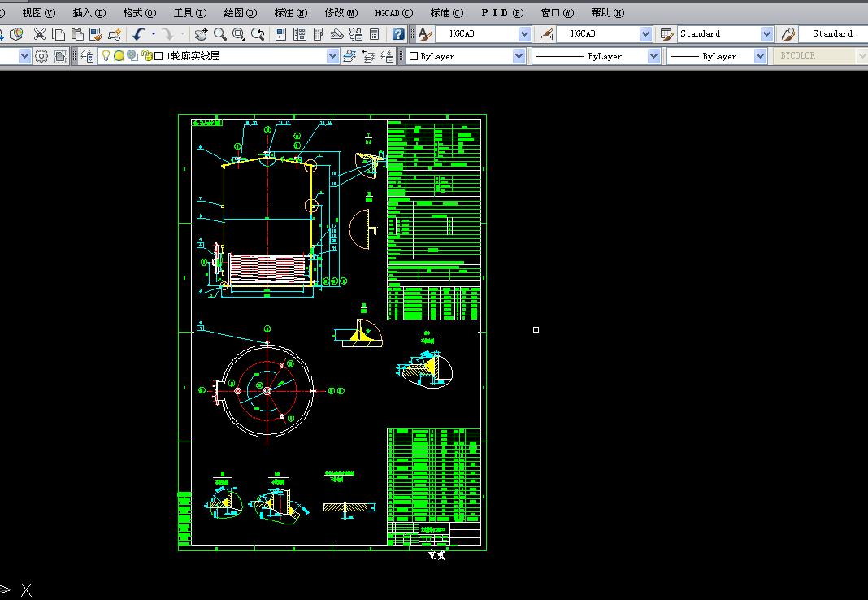Open the Layer States Manager icon

point(387,56)
